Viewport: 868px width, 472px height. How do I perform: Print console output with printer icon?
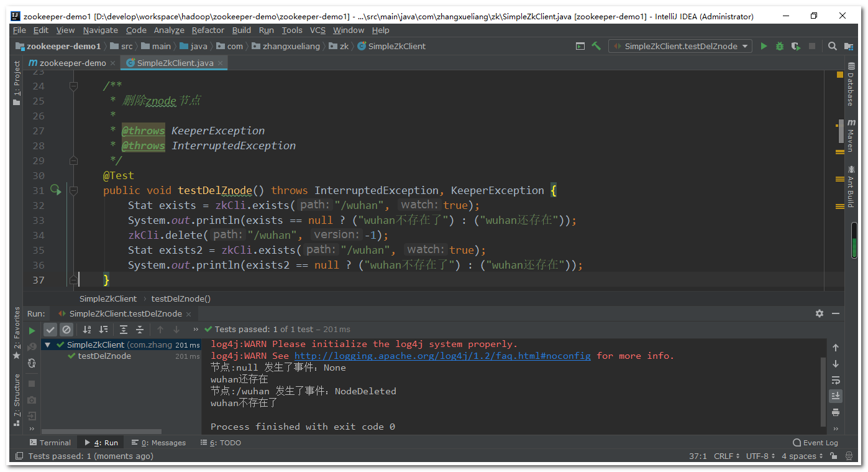[x=836, y=412]
